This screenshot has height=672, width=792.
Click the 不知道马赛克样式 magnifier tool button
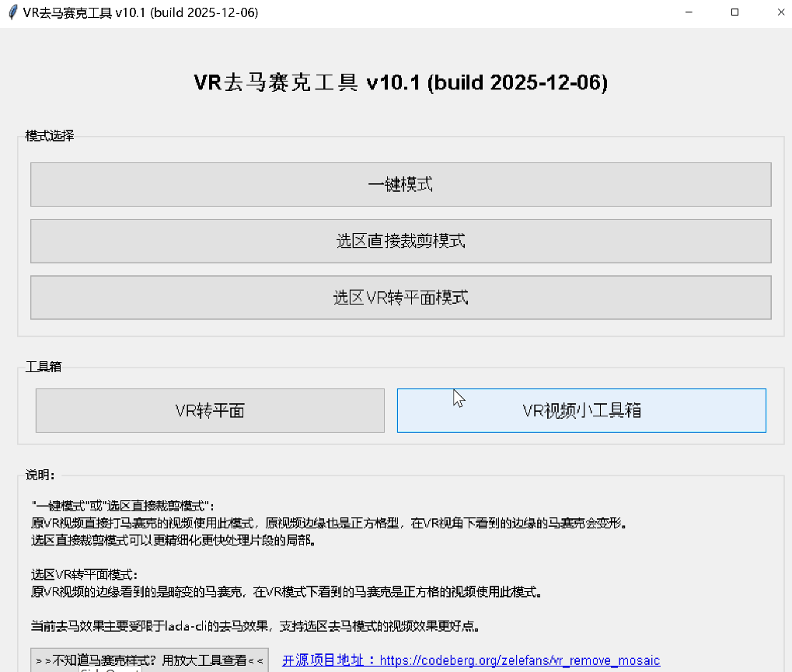pyautogui.click(x=149, y=660)
